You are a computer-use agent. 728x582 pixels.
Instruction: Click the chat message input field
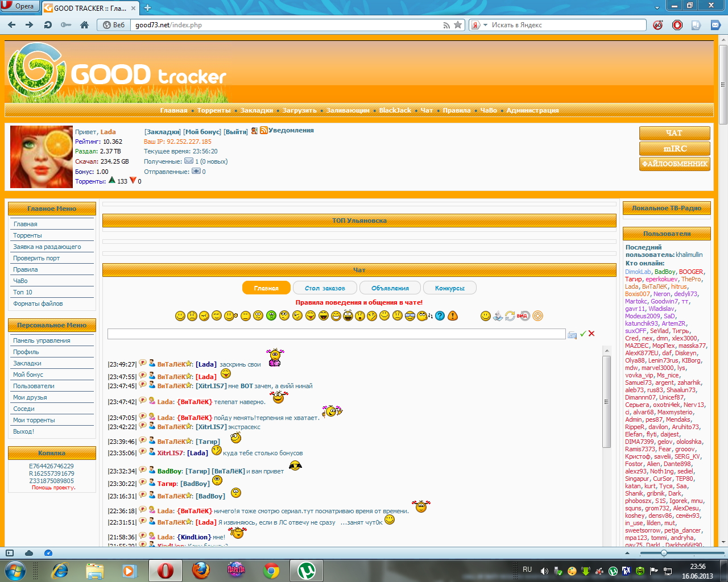pos(336,334)
